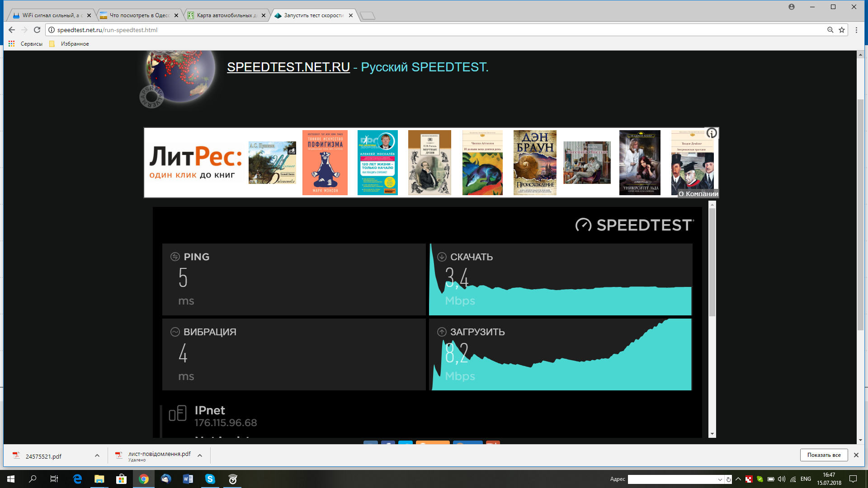The image size is (868, 488).
Task: Switch to the Карта автомобильных tab
Action: click(x=226, y=15)
